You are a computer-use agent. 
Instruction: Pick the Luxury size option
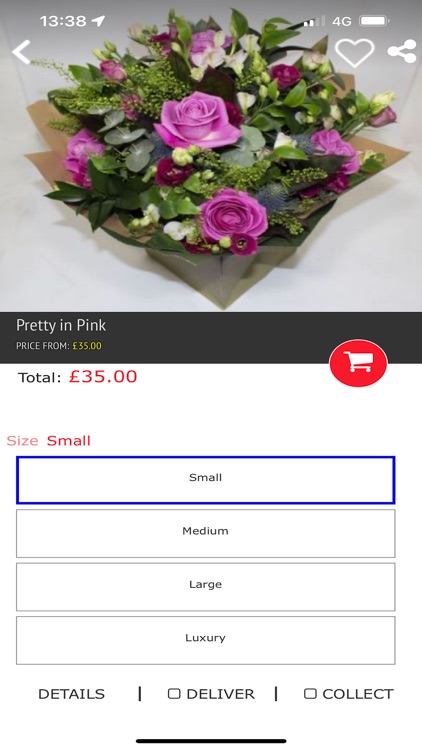pos(206,640)
